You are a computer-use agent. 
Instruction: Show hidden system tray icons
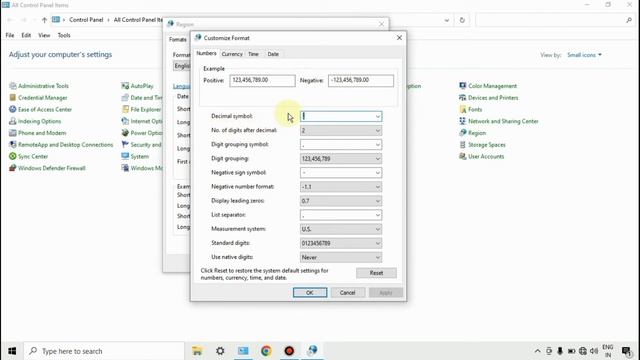[x=538, y=351]
